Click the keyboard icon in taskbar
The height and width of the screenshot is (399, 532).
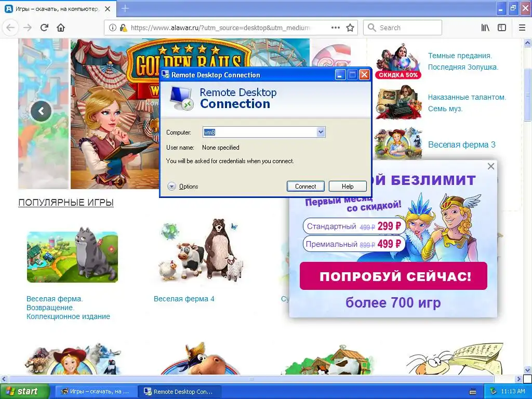473,392
